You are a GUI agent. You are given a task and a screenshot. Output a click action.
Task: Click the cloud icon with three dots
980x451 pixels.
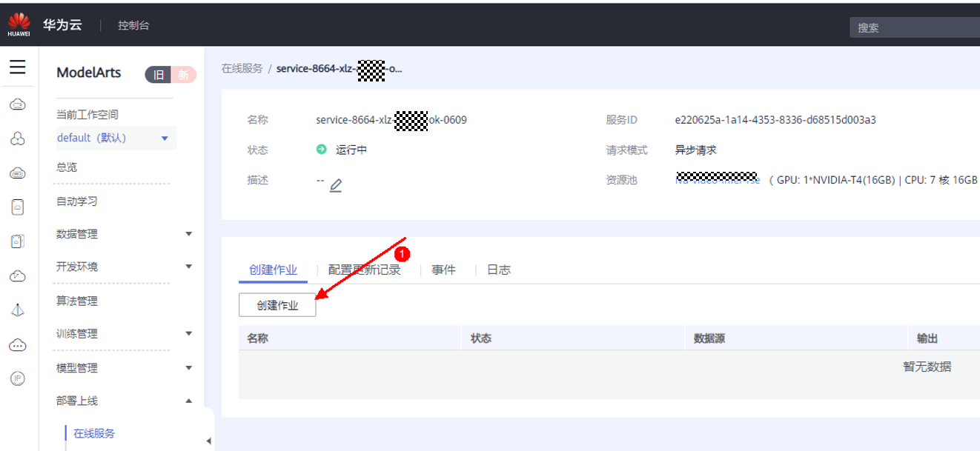[18, 344]
